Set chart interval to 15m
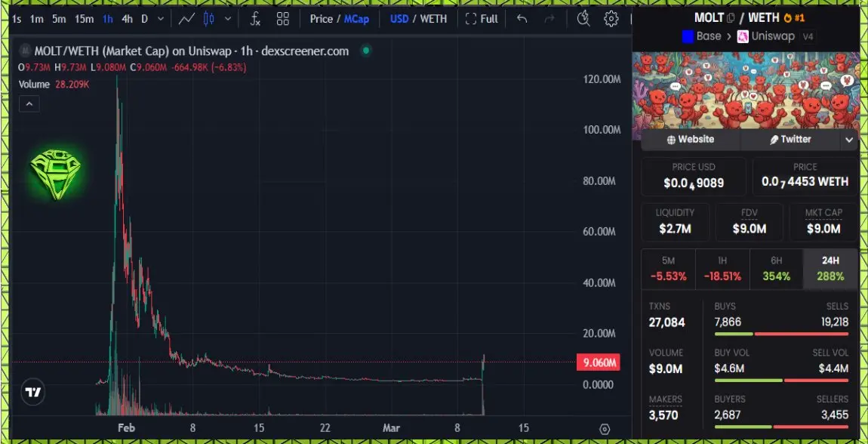This screenshot has height=444, width=868. (x=84, y=19)
